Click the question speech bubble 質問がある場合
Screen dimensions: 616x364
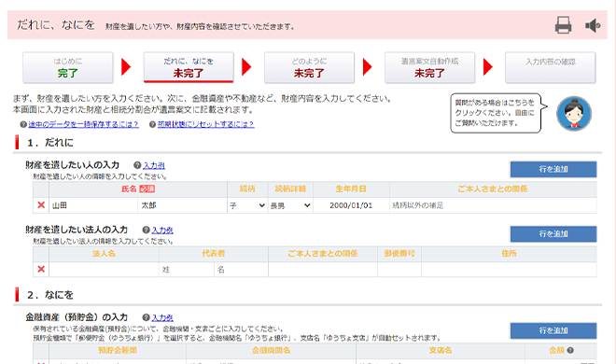coord(496,113)
